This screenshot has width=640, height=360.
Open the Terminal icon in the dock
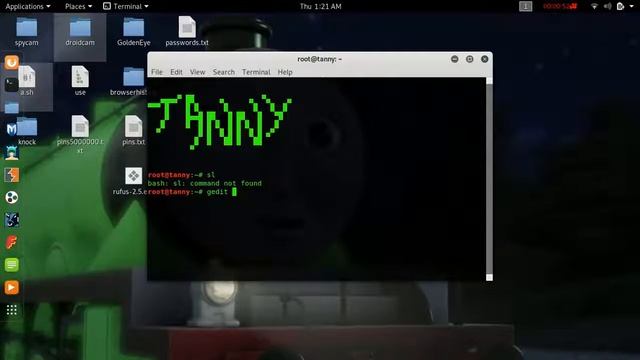11,85
